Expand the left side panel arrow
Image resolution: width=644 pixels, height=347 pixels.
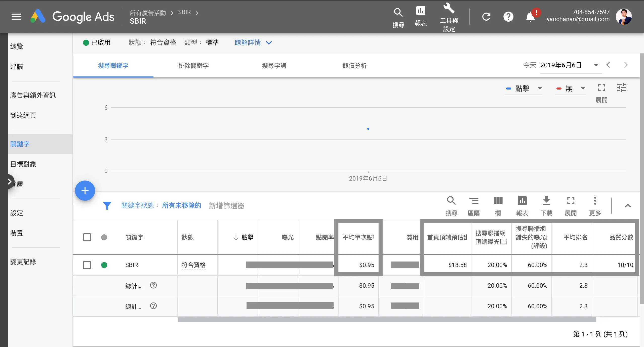coord(10,181)
